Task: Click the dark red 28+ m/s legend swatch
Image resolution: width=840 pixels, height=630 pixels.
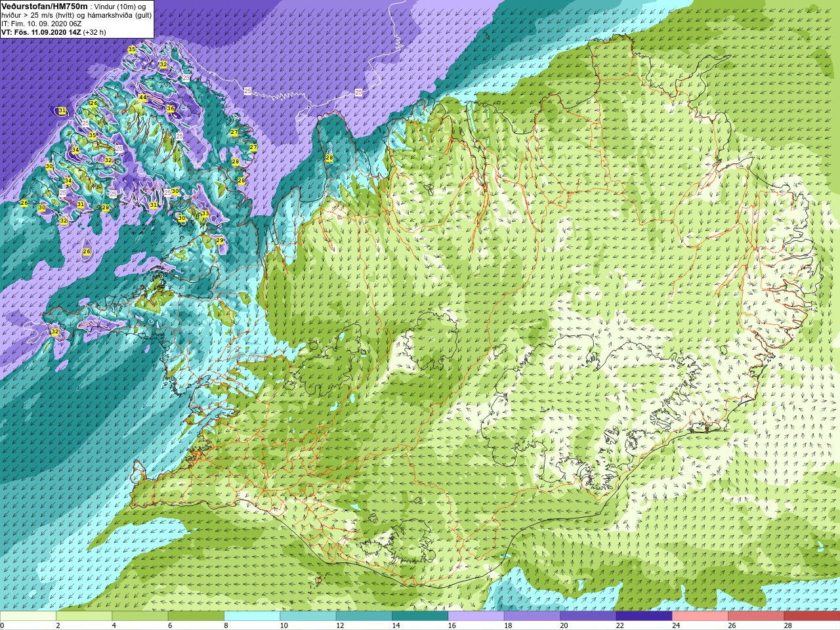Action: point(812,616)
